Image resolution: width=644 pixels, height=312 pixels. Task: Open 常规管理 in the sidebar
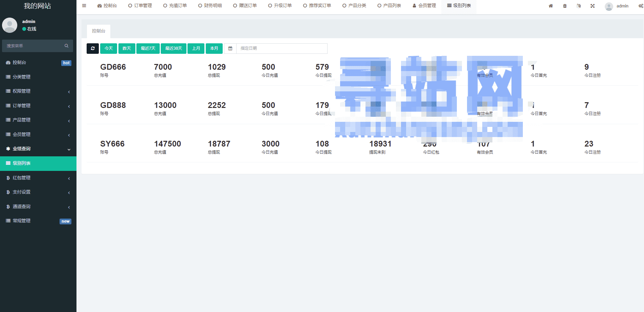pos(38,221)
